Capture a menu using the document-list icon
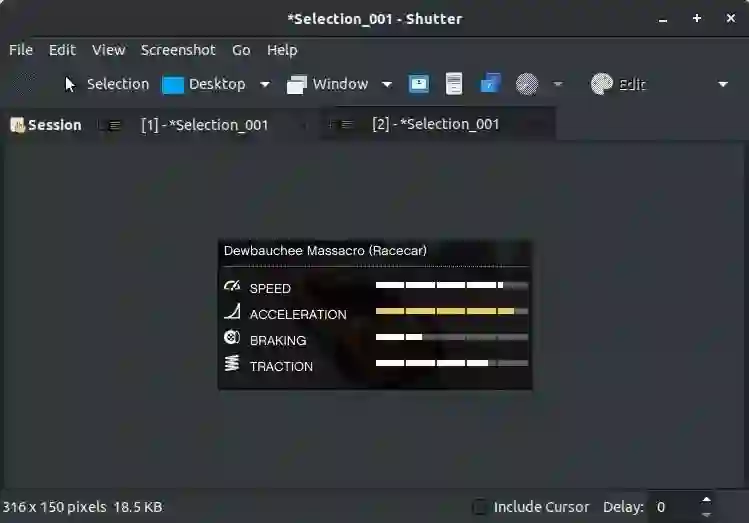This screenshot has height=523, width=749. point(454,84)
